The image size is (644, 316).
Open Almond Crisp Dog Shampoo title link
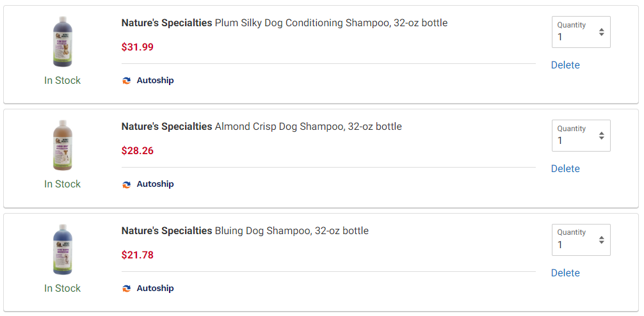(x=262, y=127)
